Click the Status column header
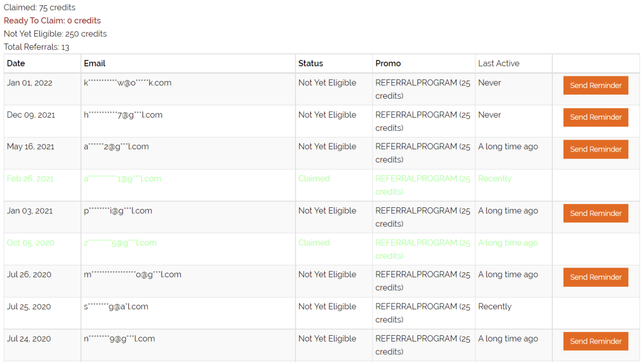The width and height of the screenshot is (644, 362). [x=311, y=63]
